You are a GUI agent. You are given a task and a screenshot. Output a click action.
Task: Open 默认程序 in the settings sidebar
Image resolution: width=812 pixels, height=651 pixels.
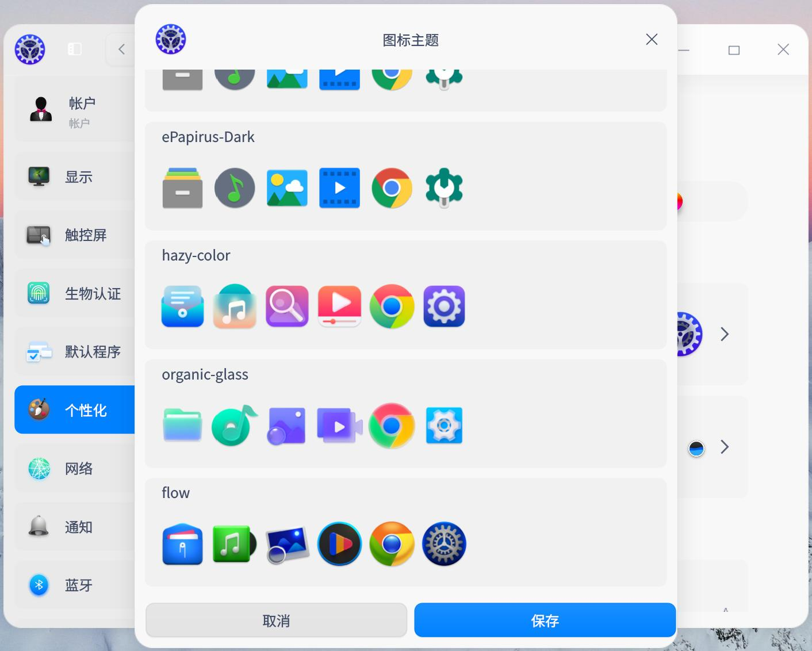pyautogui.click(x=75, y=351)
